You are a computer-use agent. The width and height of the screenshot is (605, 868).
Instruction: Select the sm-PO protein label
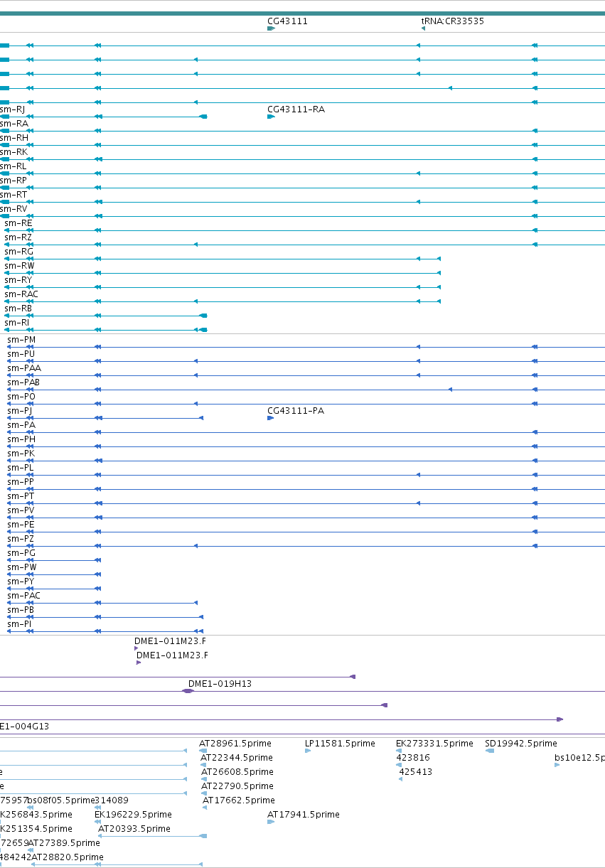coord(21,397)
